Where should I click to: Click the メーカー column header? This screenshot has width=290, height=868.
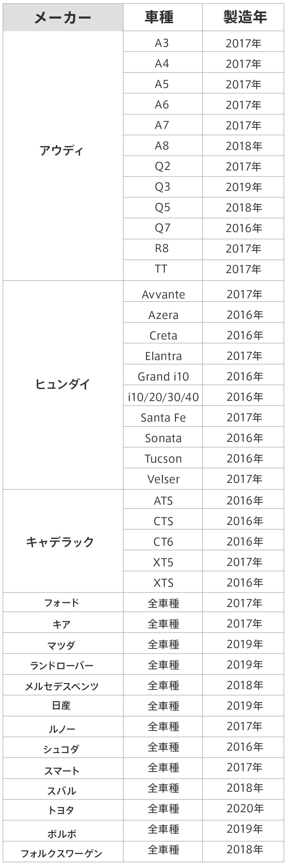coord(63,18)
